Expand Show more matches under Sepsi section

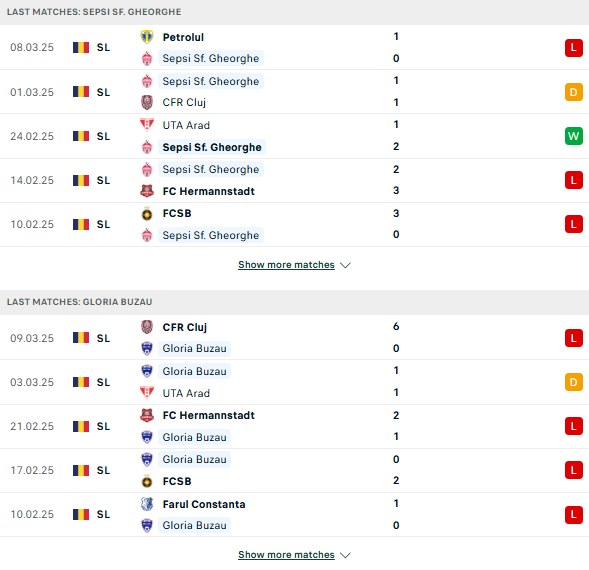[286, 265]
